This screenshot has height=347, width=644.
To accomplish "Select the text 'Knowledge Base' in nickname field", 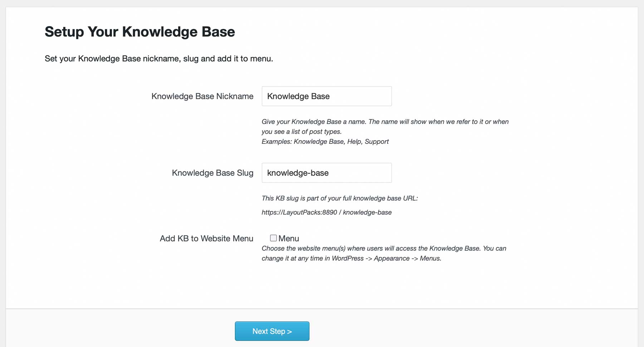I will [299, 96].
